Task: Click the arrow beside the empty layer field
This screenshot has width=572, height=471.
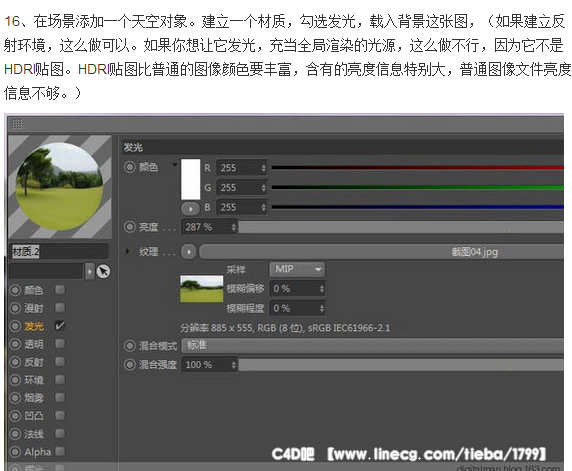Action: coord(90,271)
